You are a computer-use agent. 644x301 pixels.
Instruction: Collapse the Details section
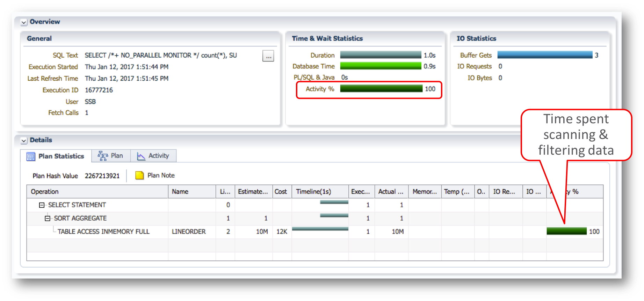[x=24, y=141]
